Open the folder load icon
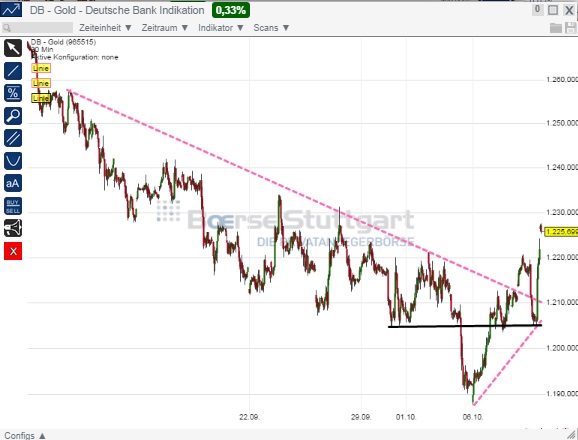Image resolution: width=578 pixels, height=440 pixels. pos(556,28)
